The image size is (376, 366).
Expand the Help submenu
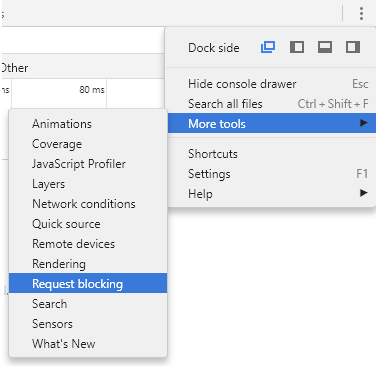point(272,194)
